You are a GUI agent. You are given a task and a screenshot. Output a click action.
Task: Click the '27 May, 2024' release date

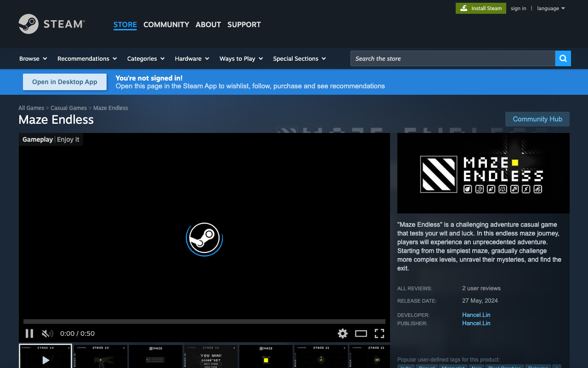click(480, 301)
